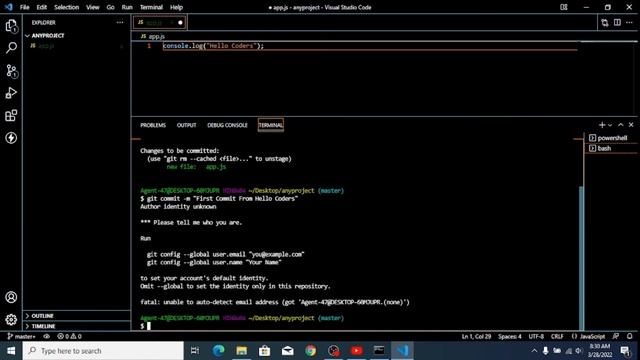Open the Selection menu

(x=67, y=7)
